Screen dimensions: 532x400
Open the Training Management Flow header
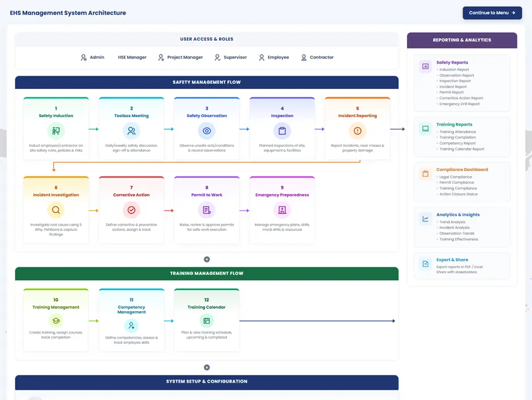[x=206, y=273]
